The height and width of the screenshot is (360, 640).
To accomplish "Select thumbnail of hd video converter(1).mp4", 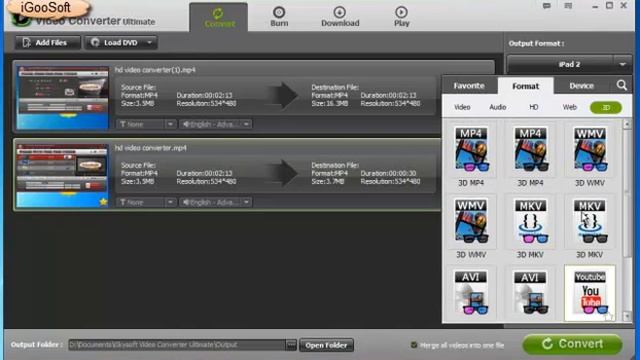I will click(63, 98).
